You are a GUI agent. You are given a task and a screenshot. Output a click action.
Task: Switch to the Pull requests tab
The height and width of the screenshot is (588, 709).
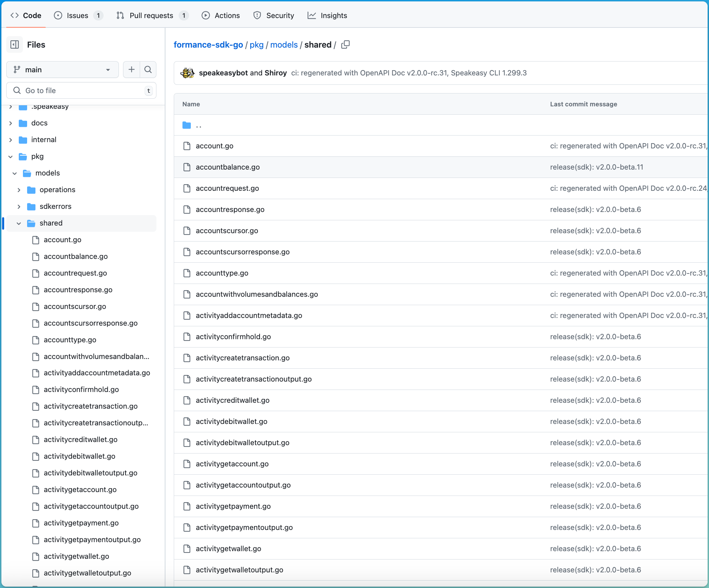[151, 15]
